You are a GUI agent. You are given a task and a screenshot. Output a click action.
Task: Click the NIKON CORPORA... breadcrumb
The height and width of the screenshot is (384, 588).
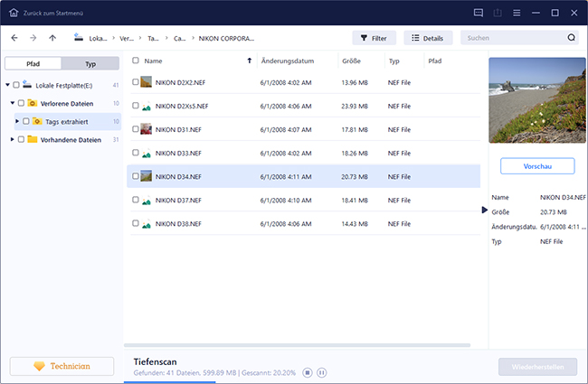pyautogui.click(x=226, y=38)
